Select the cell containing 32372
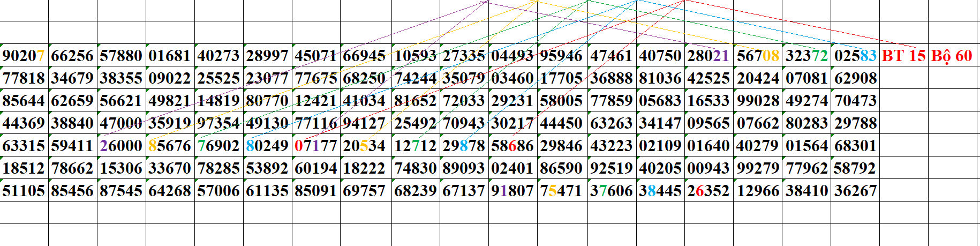Image resolution: width=980 pixels, height=246 pixels. (806, 56)
